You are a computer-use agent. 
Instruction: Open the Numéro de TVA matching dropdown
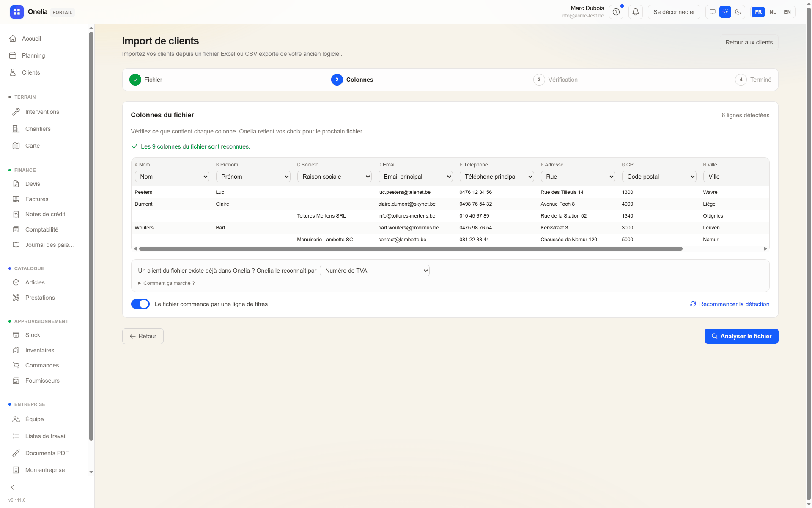(375, 271)
